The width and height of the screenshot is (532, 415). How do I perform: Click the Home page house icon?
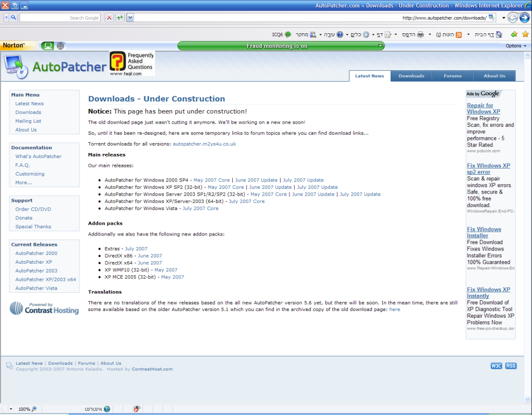coord(499,34)
